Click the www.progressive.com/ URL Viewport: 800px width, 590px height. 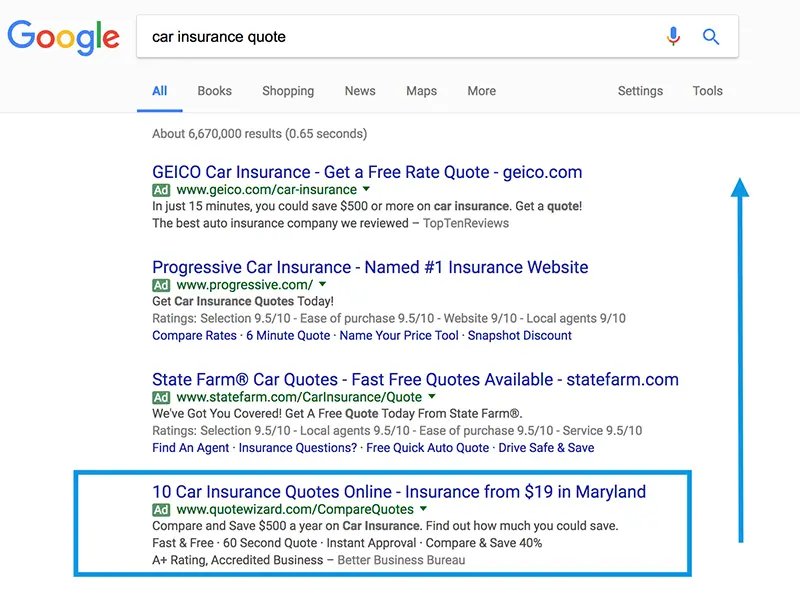click(245, 285)
